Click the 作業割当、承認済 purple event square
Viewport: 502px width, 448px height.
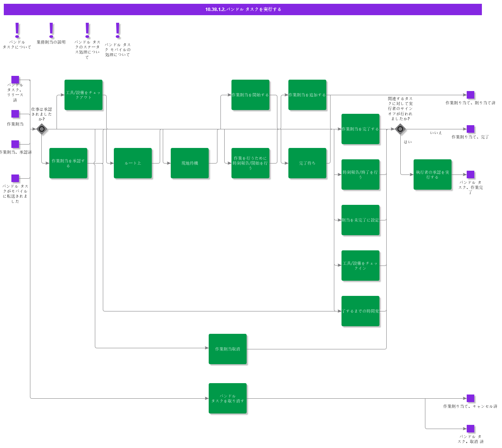pyautogui.click(x=15, y=144)
